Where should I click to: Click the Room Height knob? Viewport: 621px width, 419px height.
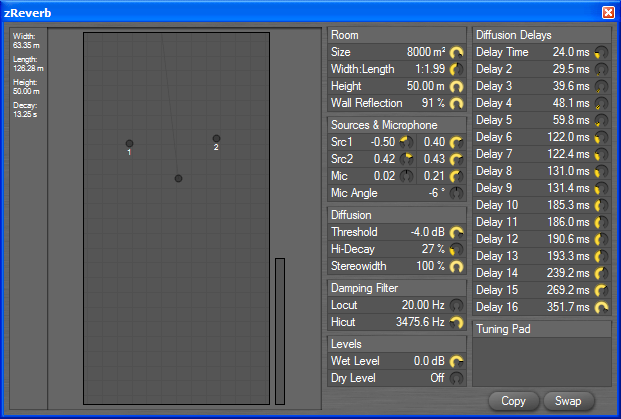457,86
